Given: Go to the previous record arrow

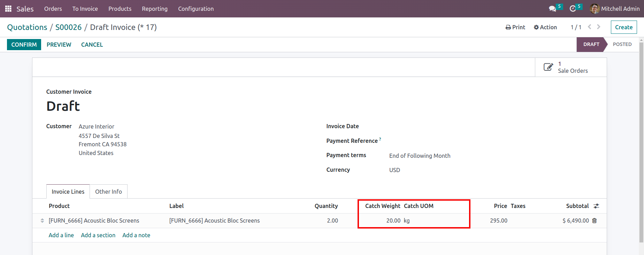Looking at the screenshot, I should (x=589, y=27).
